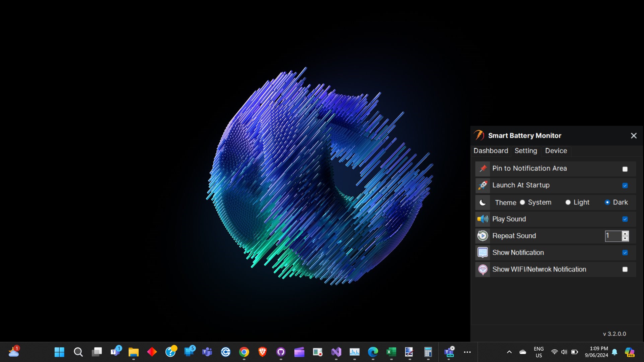The height and width of the screenshot is (362, 644).
Task: Click the moon Theme icon
Action: 483,202
